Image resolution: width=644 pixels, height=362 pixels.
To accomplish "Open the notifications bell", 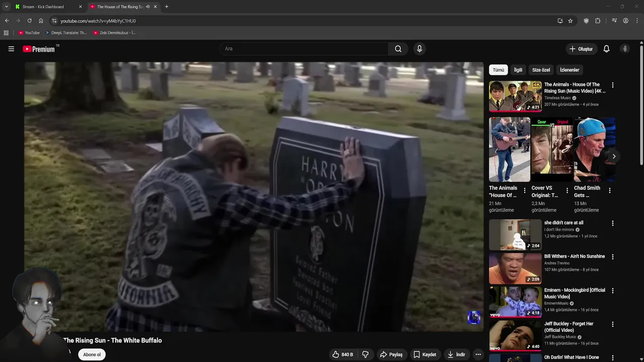I will [x=606, y=49].
